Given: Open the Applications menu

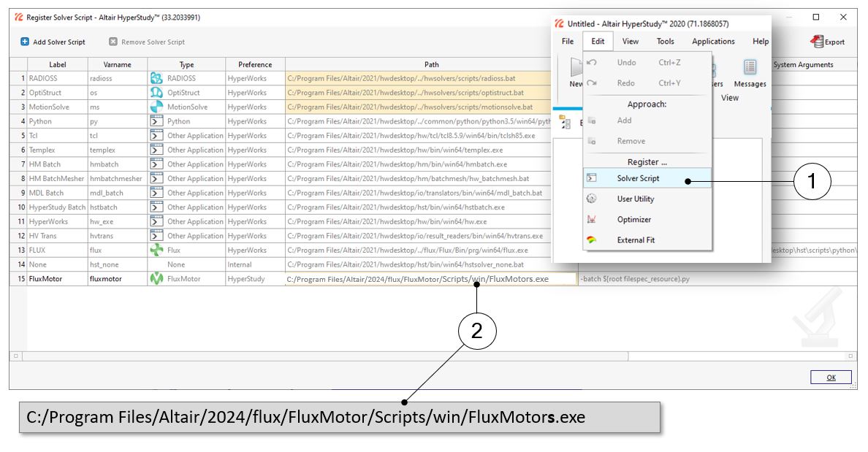Looking at the screenshot, I should click(713, 42).
